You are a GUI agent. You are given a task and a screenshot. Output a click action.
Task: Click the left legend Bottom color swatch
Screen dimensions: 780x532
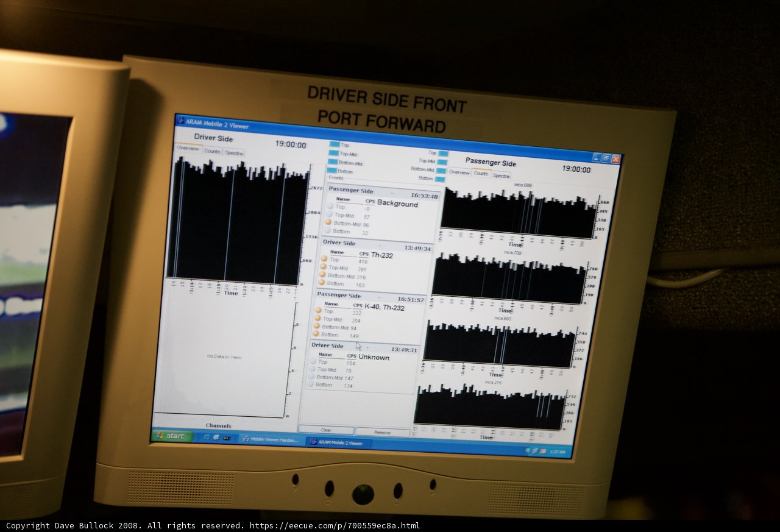point(331,171)
